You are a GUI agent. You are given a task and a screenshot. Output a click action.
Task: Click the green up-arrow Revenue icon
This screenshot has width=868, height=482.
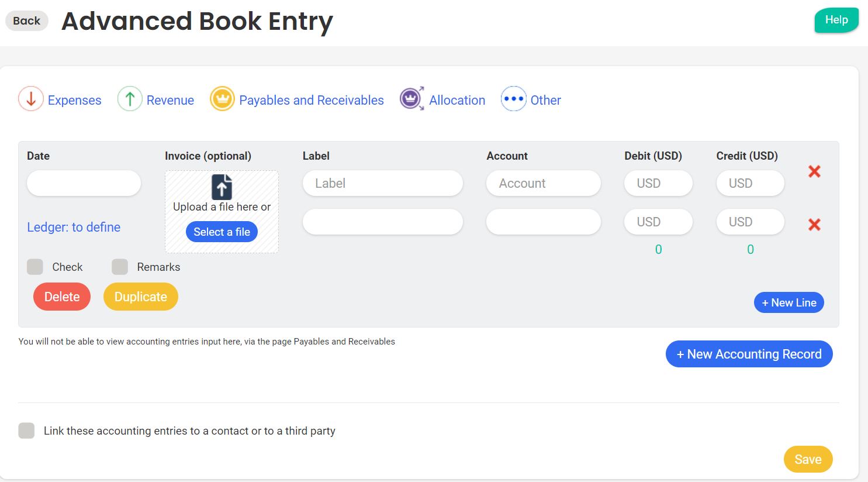click(x=130, y=99)
